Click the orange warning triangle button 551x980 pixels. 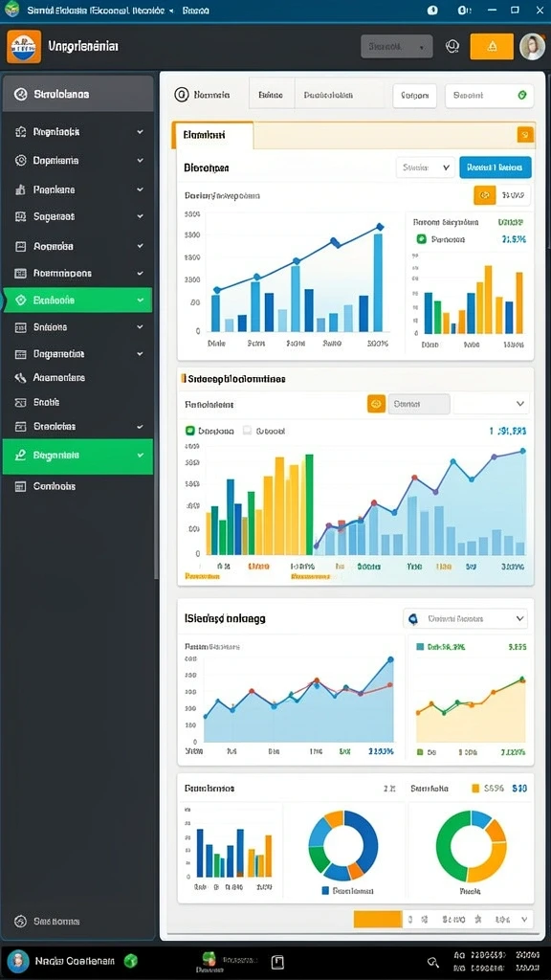click(x=492, y=46)
